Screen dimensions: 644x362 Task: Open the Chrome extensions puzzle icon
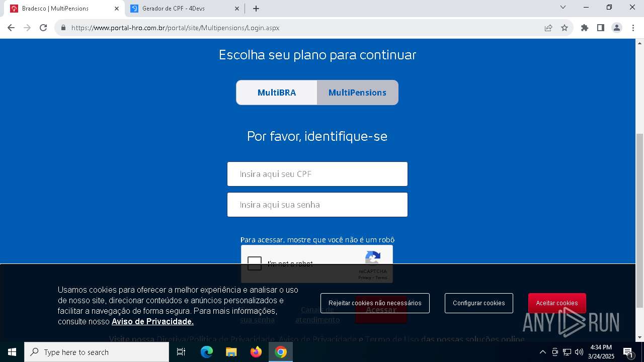pyautogui.click(x=585, y=28)
